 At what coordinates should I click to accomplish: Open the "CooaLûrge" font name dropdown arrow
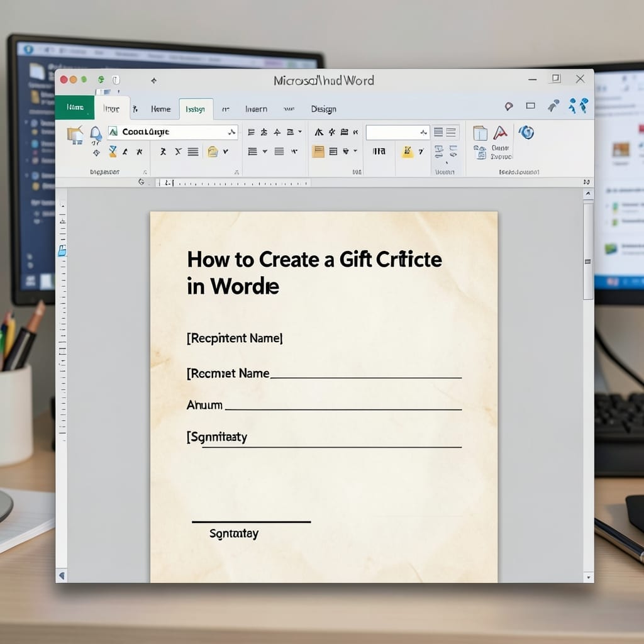231,132
